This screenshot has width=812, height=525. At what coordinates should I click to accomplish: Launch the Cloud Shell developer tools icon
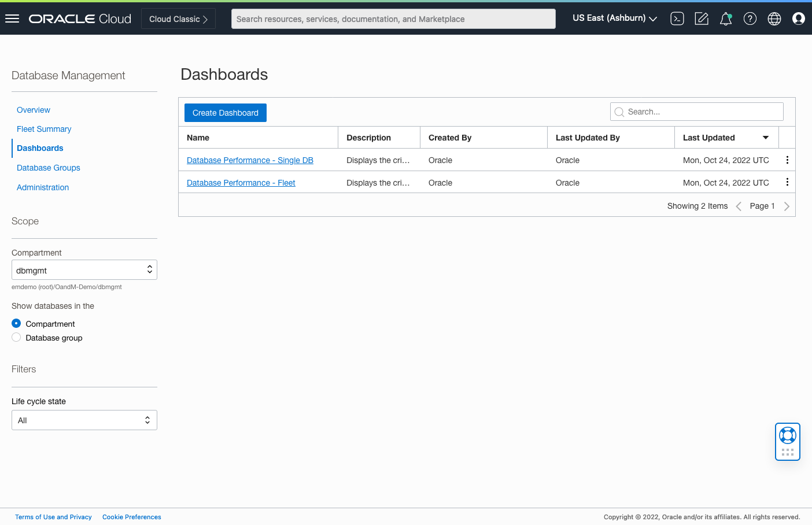pos(677,19)
